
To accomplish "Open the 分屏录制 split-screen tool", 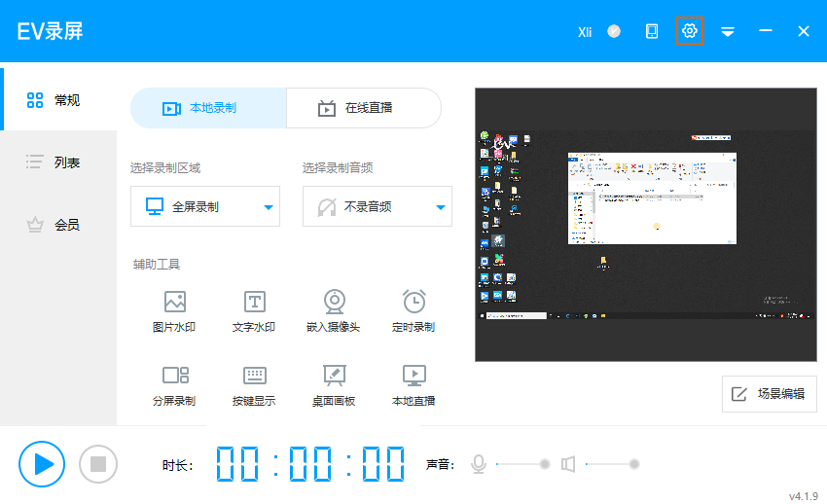I will [174, 385].
